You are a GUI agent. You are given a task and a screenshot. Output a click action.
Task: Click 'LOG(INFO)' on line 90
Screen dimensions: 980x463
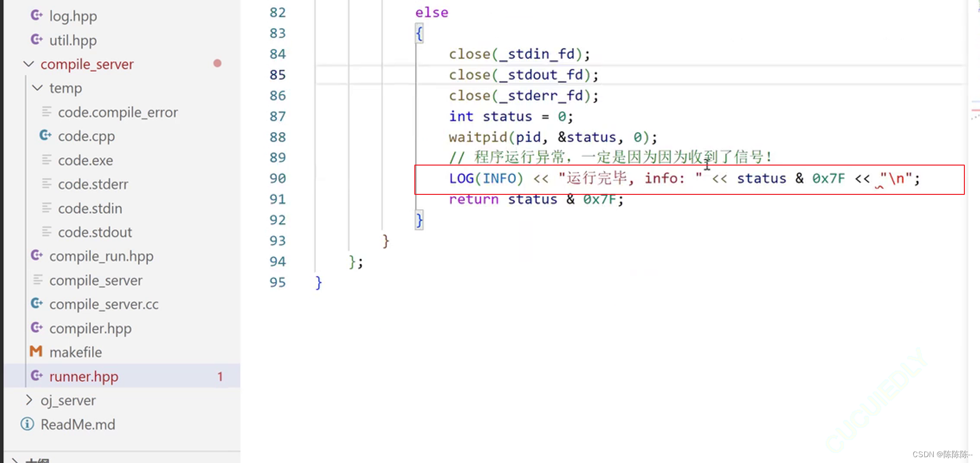pos(486,178)
